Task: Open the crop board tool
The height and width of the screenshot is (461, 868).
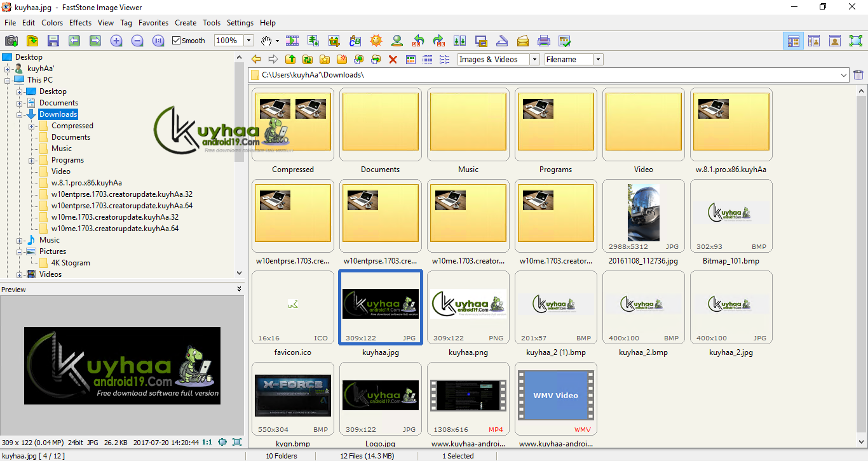Action: pyautogui.click(x=334, y=41)
